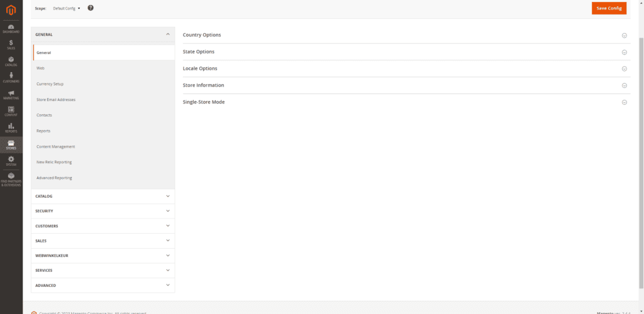644x314 pixels.
Task: Open the Catalog box icon menu
Action: pos(11,61)
